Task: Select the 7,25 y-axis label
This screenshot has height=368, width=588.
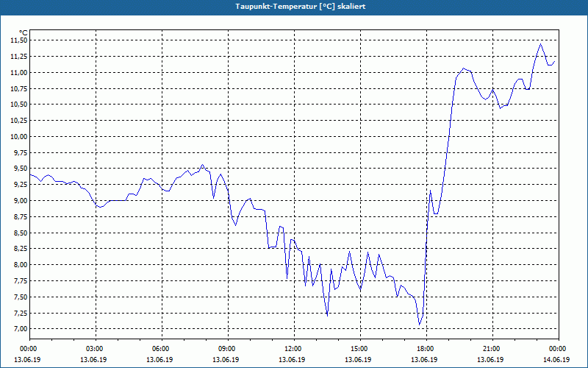Action: point(20,314)
